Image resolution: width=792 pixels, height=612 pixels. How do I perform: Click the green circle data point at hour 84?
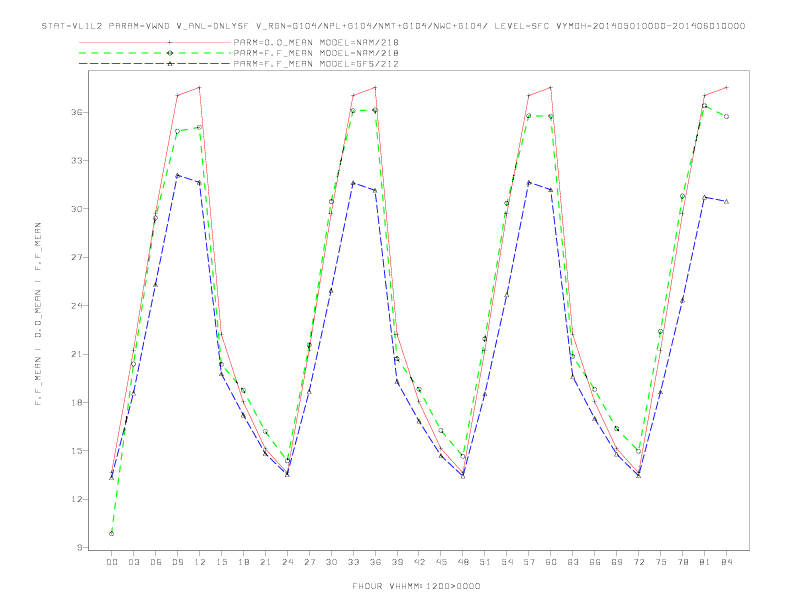726,117
